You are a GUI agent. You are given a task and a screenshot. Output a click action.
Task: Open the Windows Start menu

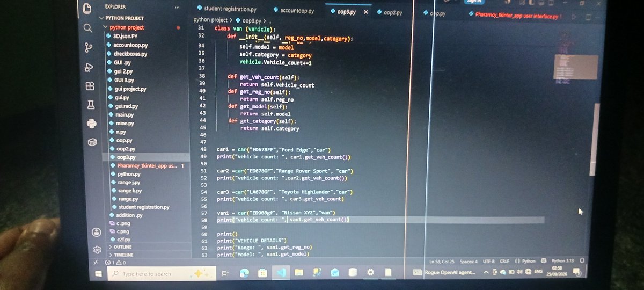(99, 274)
